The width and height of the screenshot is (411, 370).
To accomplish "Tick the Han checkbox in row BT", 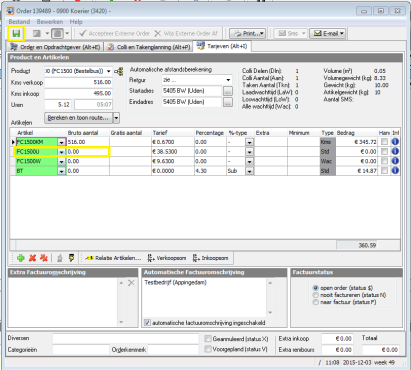I will point(384,171).
